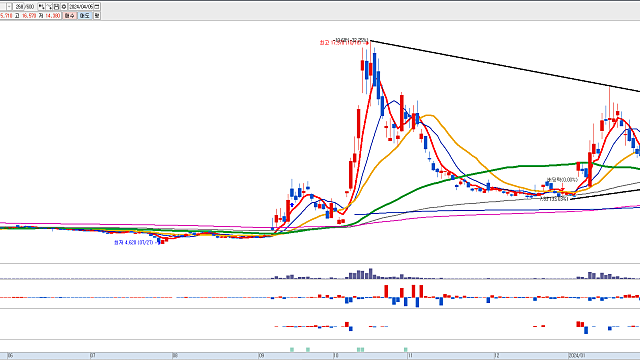
Task: Click the candle chart type icon
Action: (41, 7)
